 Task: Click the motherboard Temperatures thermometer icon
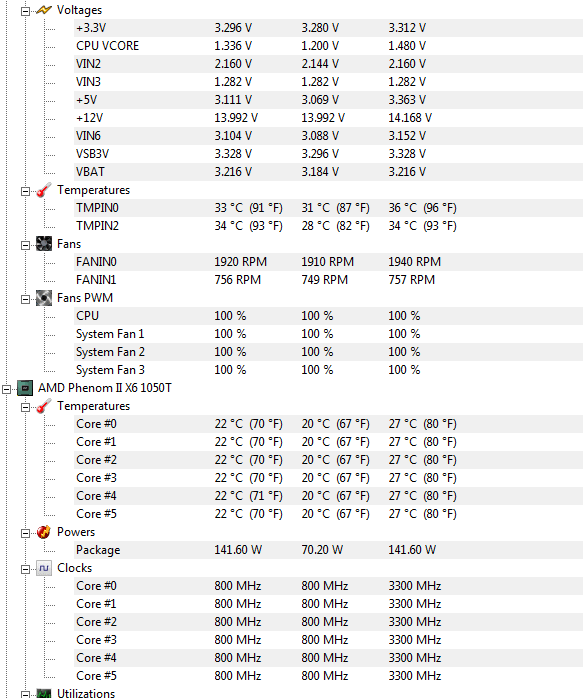44,190
